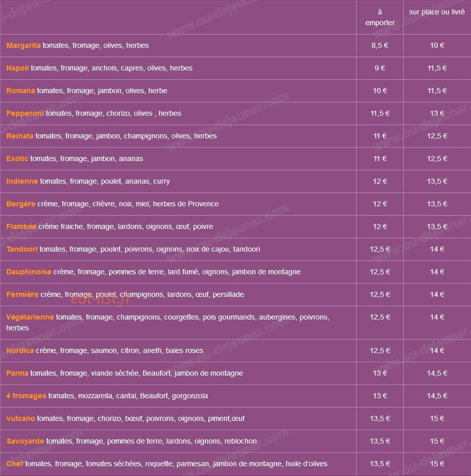Click the Reinata pizza name
The width and height of the screenshot is (471, 476).
click(x=20, y=136)
